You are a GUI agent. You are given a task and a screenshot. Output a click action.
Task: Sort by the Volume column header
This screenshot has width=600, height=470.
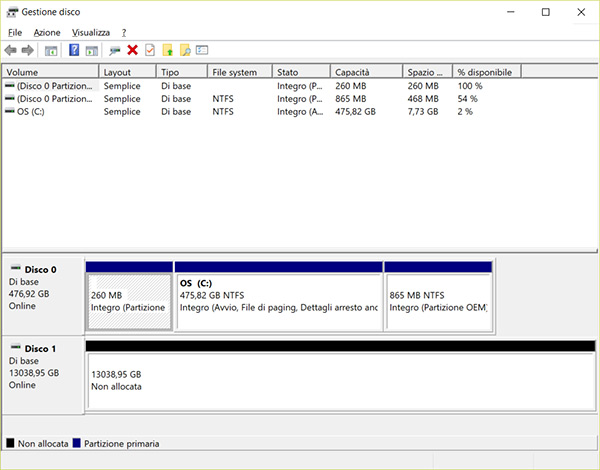[x=51, y=72]
